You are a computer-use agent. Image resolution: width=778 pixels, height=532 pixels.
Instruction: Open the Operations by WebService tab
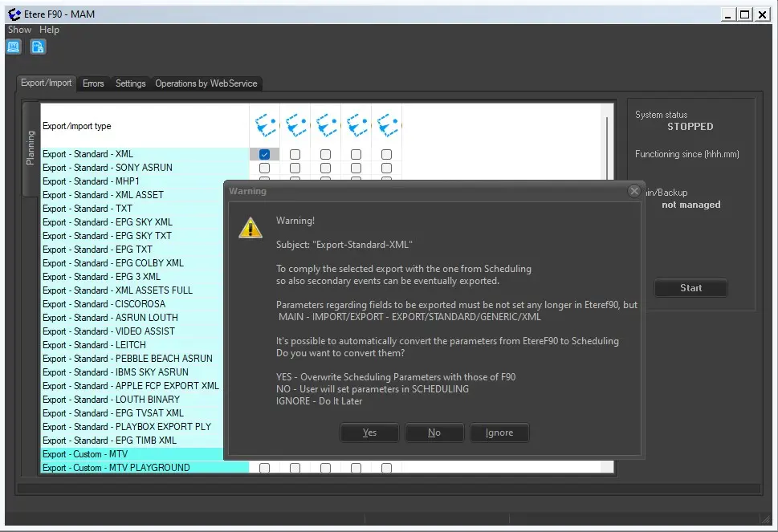click(207, 83)
